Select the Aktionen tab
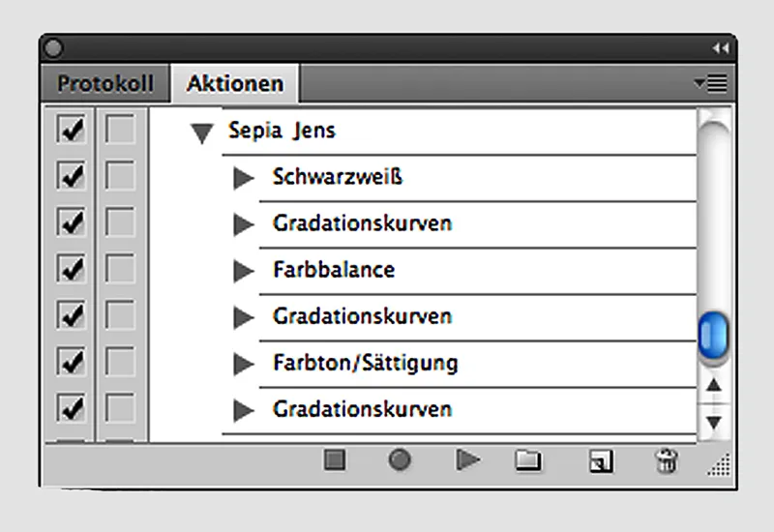The width and height of the screenshot is (774, 532). (x=235, y=83)
